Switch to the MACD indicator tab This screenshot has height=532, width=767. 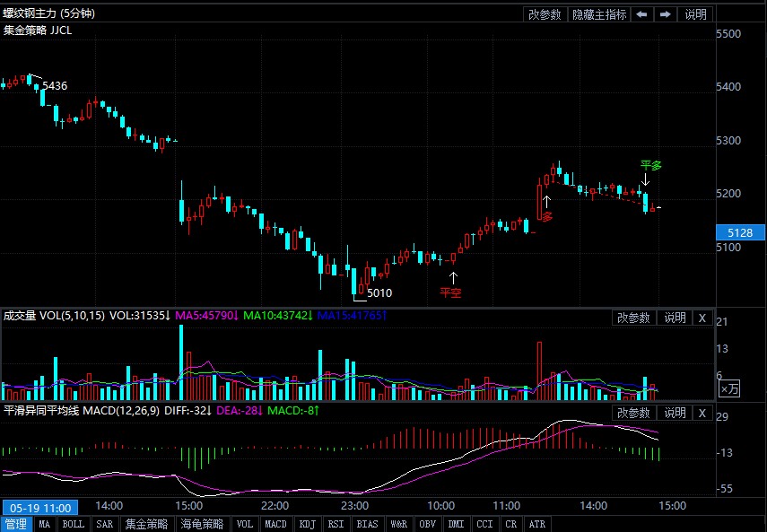point(276,524)
